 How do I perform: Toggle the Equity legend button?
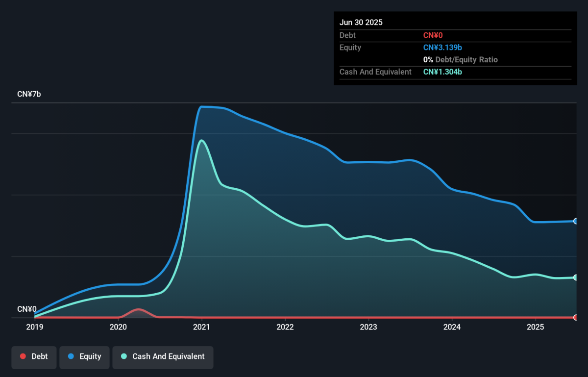(84, 356)
